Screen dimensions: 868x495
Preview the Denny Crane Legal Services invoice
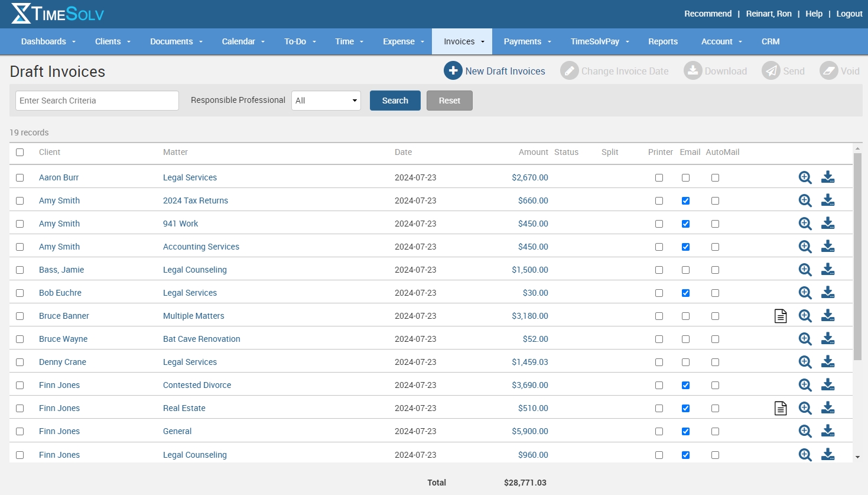[805, 361]
